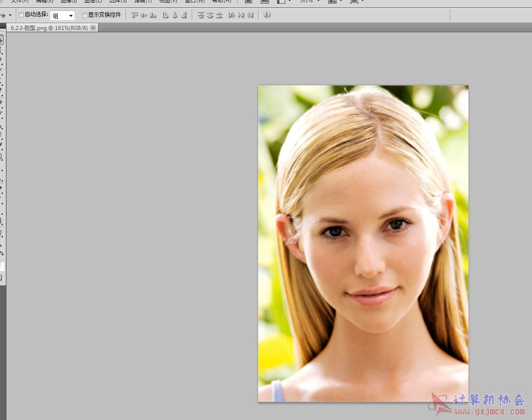Open the 组 auto-select dropdown
532x420 pixels.
(63, 15)
